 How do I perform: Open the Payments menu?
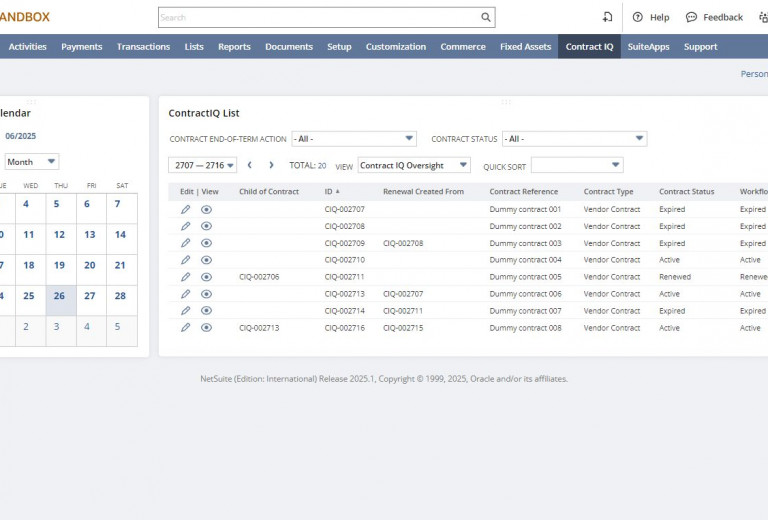[82, 47]
